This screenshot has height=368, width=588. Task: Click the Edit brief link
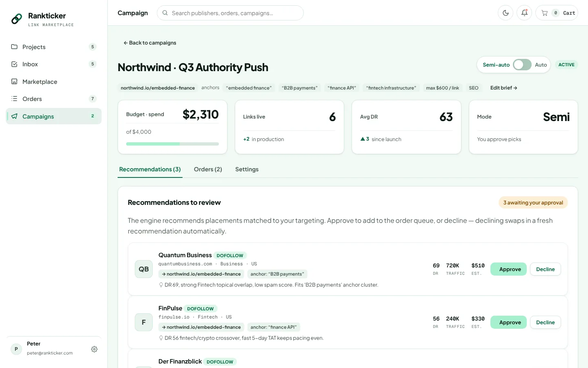click(x=504, y=88)
